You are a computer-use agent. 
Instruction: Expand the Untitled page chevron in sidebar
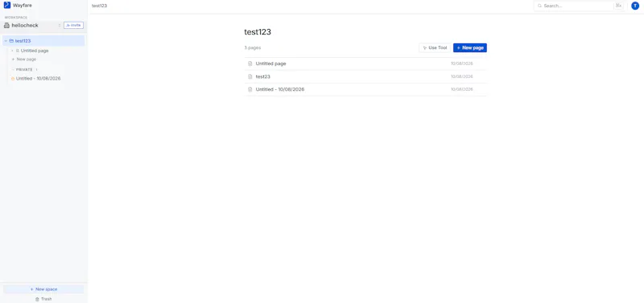click(12, 51)
